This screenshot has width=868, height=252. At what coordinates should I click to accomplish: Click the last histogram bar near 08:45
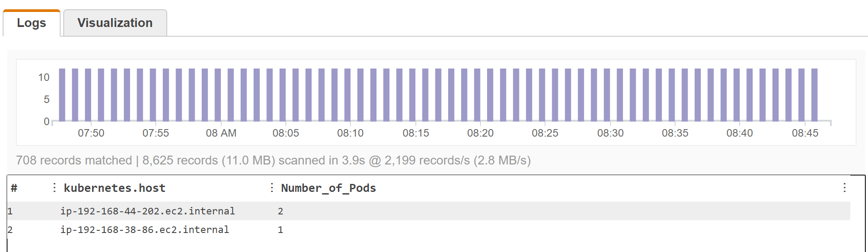pyautogui.click(x=814, y=95)
